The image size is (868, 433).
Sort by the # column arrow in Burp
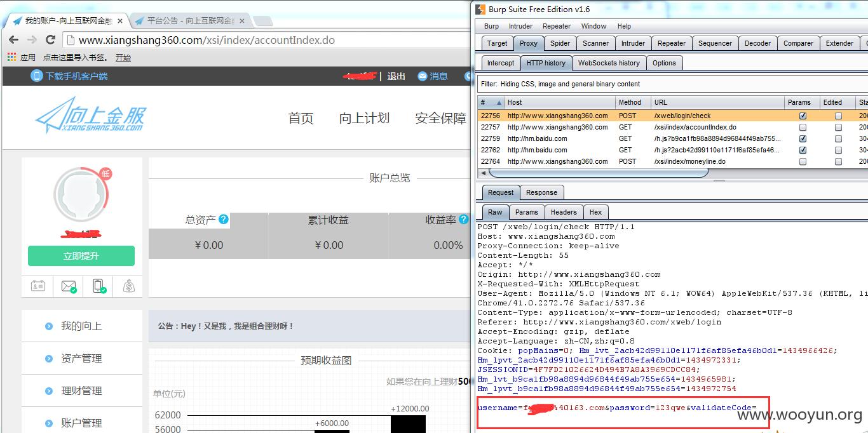(499, 102)
